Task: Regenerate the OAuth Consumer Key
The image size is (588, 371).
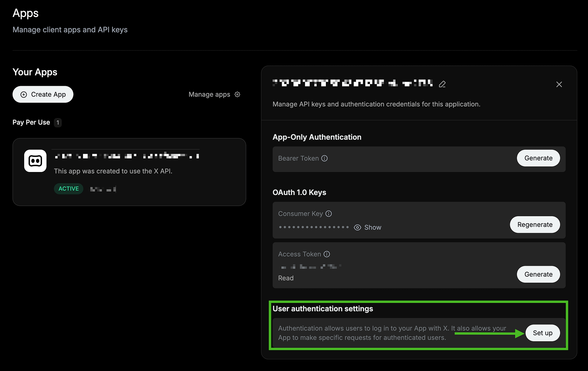Action: 535,225
